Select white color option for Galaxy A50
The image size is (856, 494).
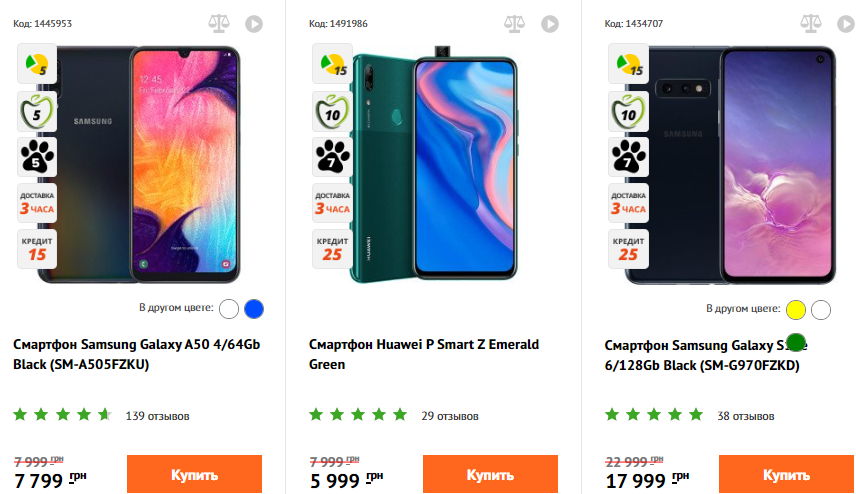pos(229,309)
